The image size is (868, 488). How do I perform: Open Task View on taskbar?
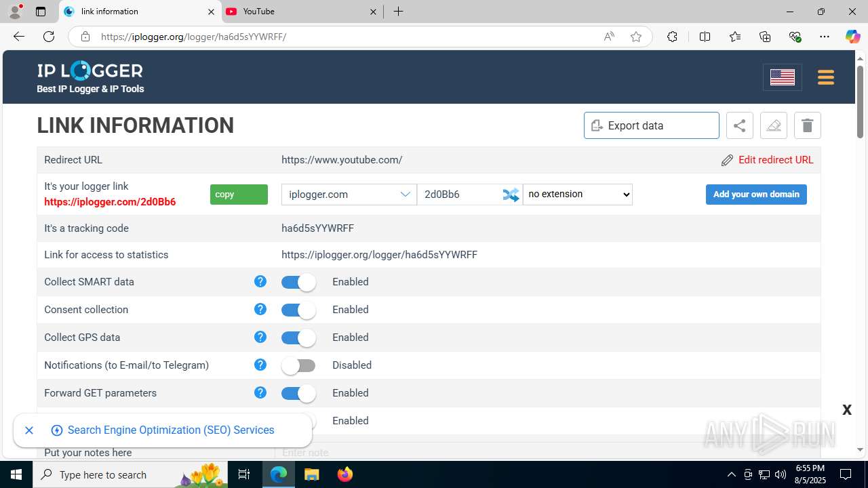244,474
